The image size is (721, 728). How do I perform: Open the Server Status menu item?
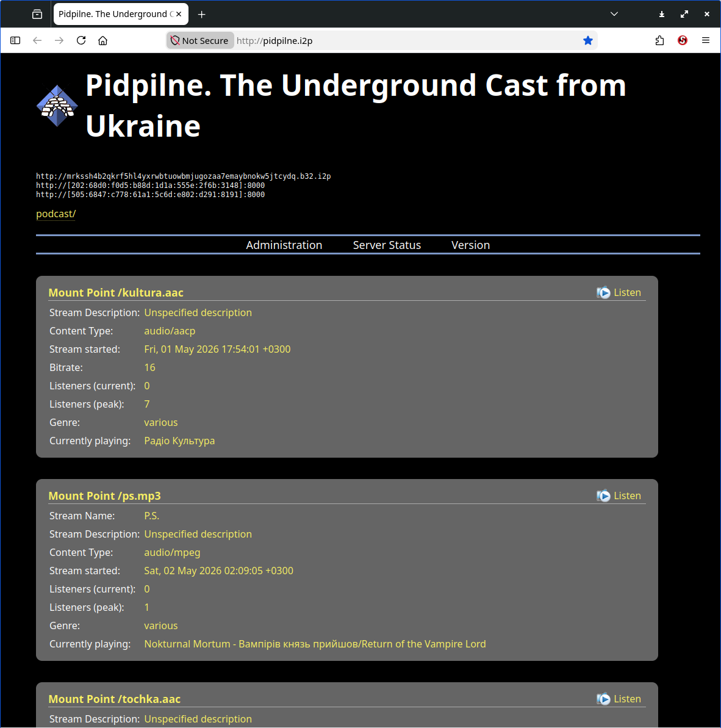click(387, 245)
